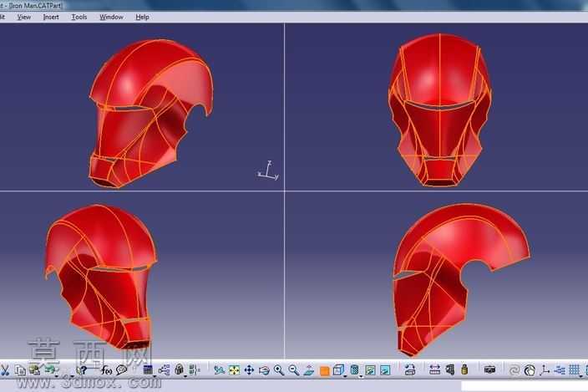This screenshot has width=588, height=392.
Task: Click the Fit All In icon
Action: pos(235,370)
